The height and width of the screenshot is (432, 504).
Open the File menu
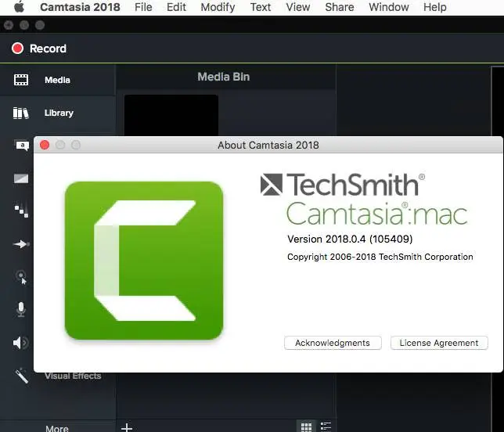point(143,7)
